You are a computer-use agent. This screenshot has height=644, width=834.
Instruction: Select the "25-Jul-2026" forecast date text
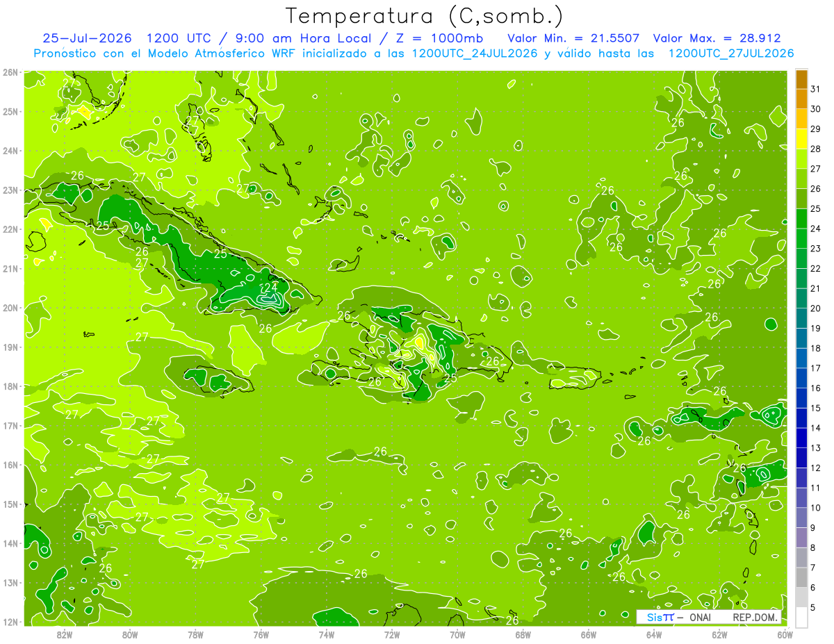tap(87, 38)
